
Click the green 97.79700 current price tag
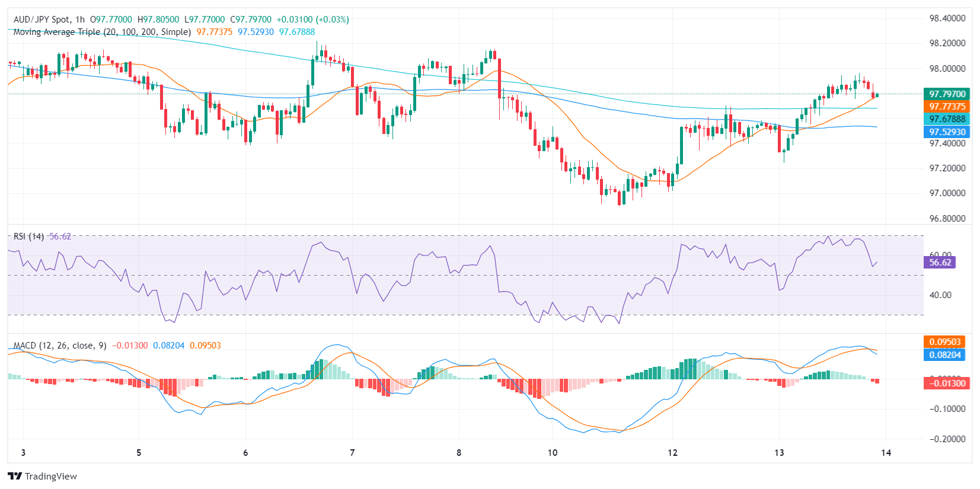pyautogui.click(x=946, y=94)
